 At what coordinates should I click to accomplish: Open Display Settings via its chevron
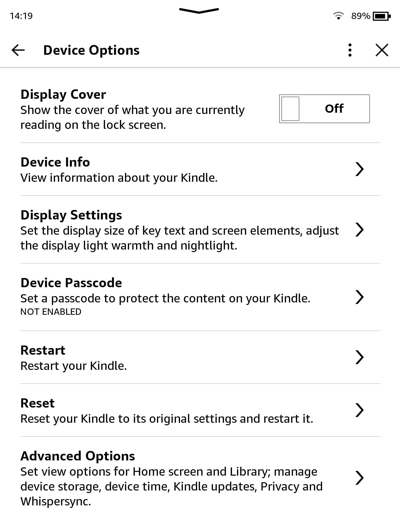pyautogui.click(x=359, y=230)
